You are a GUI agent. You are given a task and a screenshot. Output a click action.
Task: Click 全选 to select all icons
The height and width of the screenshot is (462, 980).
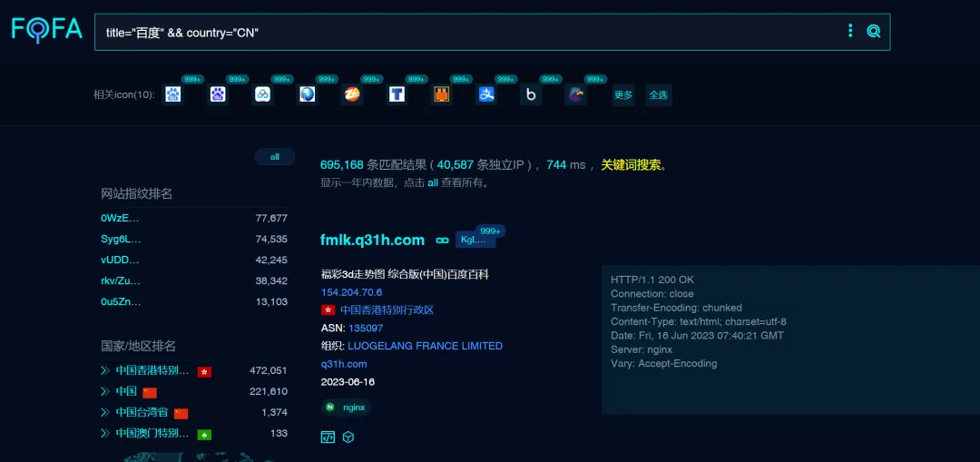point(659,94)
